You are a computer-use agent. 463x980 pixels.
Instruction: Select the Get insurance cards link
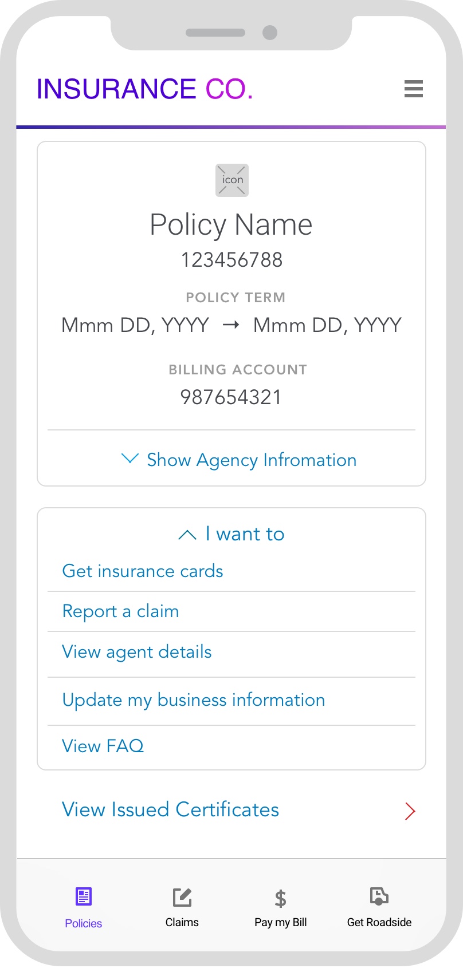(143, 571)
